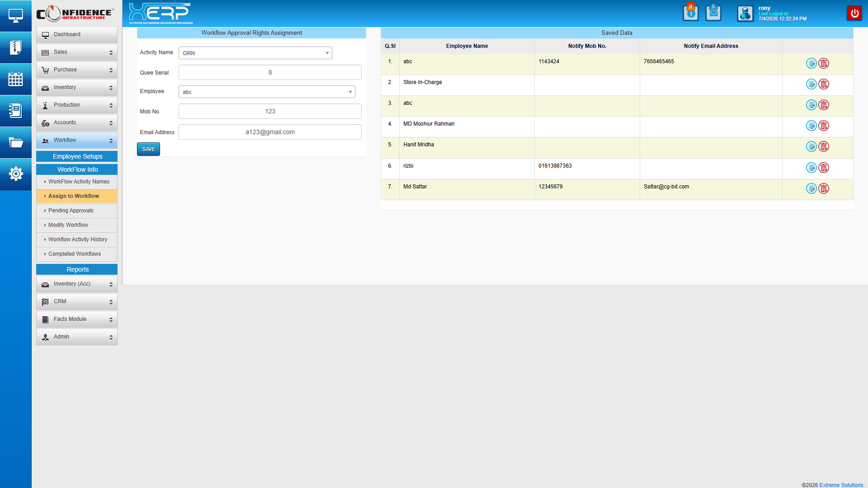Select Pending Approvals in the sidebar
The height and width of the screenshot is (488, 868).
click(x=71, y=211)
